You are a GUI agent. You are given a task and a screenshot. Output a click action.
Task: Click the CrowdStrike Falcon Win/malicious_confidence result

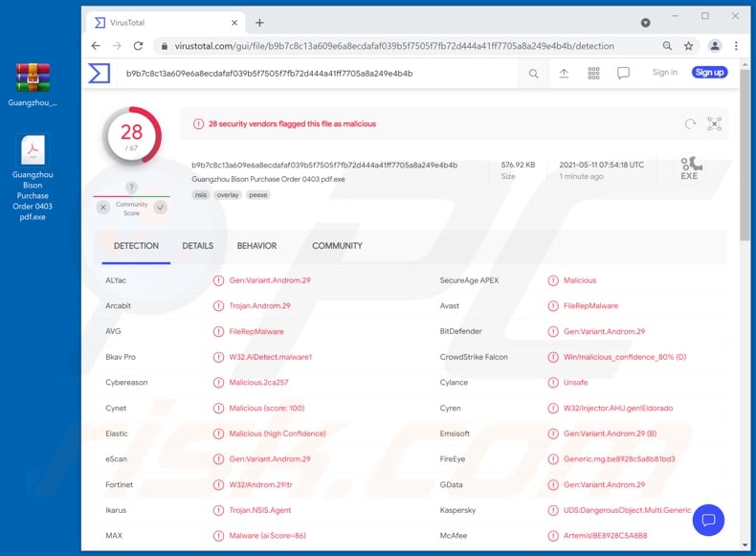tap(625, 357)
